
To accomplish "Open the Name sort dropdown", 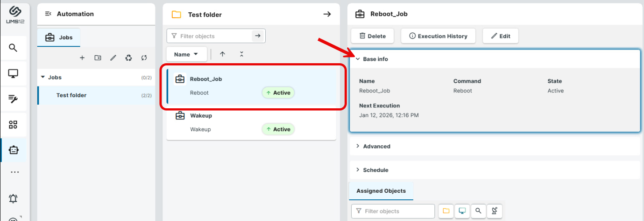I will pyautogui.click(x=186, y=54).
